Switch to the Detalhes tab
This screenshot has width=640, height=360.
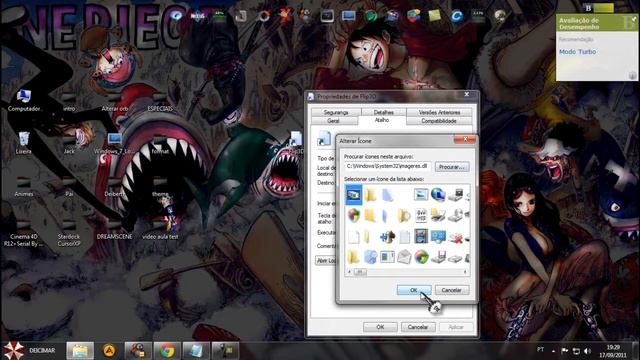tap(383, 112)
